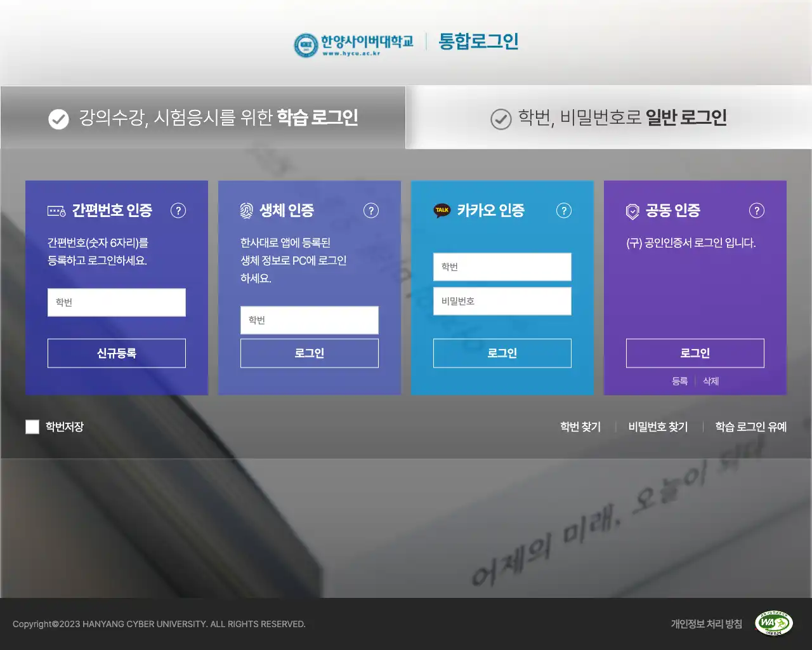The height and width of the screenshot is (650, 812).
Task: Enable the 학번저장 checkbox
Action: [32, 427]
